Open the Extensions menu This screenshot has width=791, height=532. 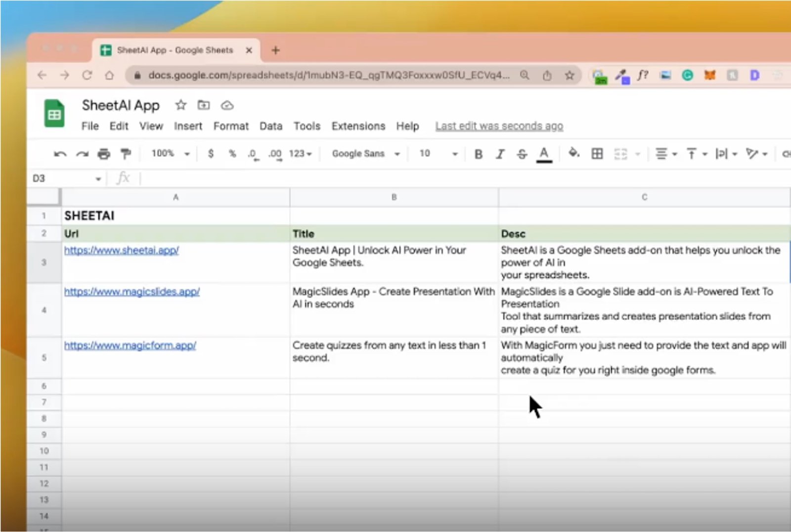(x=358, y=126)
